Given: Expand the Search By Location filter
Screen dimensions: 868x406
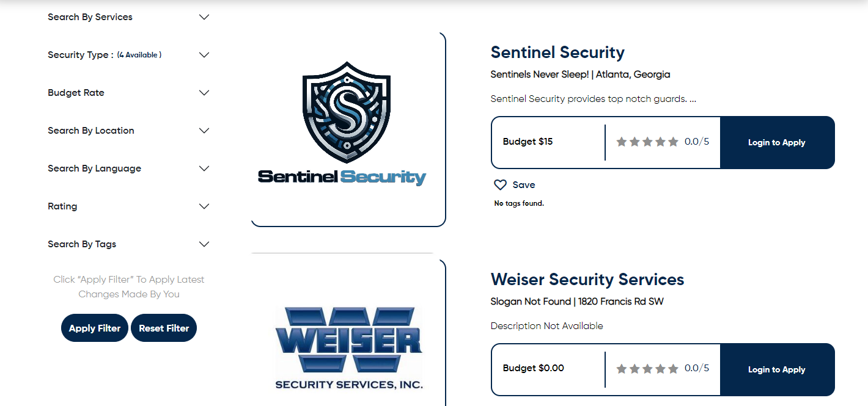Looking at the screenshot, I should click(x=204, y=131).
